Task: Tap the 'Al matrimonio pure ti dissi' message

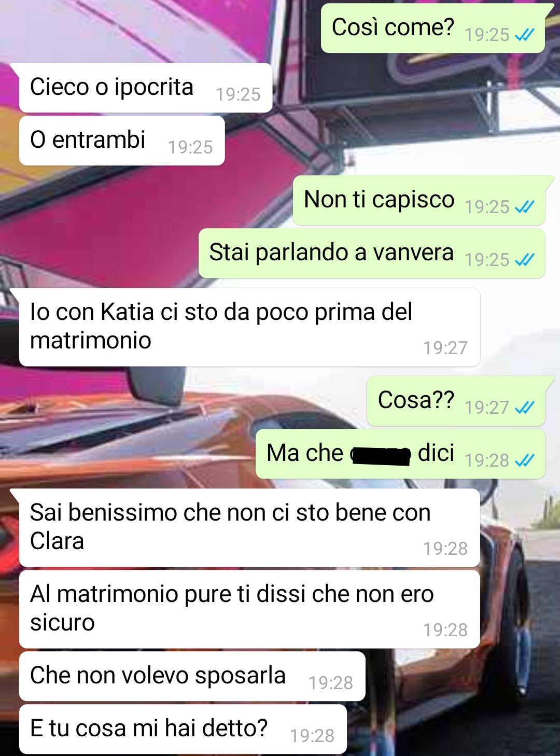Action: (x=249, y=609)
